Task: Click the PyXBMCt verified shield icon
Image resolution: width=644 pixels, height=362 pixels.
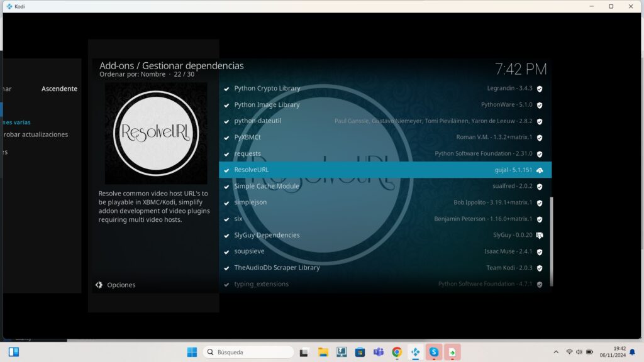Action: point(540,138)
